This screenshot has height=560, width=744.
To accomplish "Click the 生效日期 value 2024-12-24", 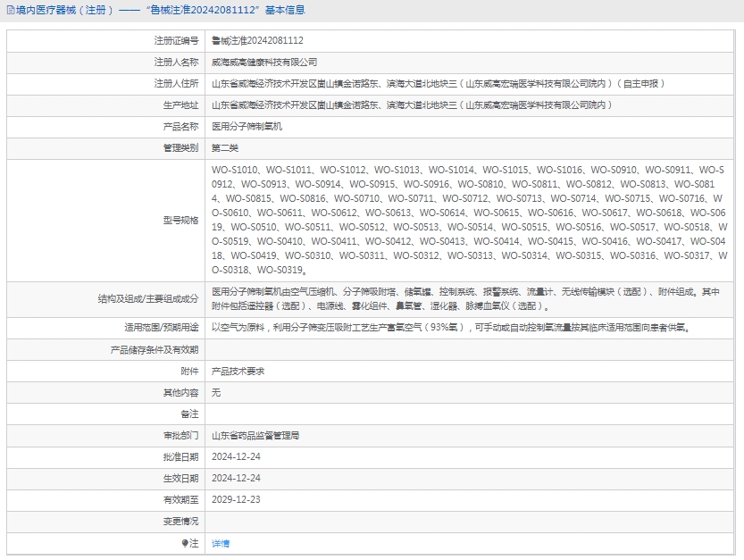I will [x=236, y=479].
